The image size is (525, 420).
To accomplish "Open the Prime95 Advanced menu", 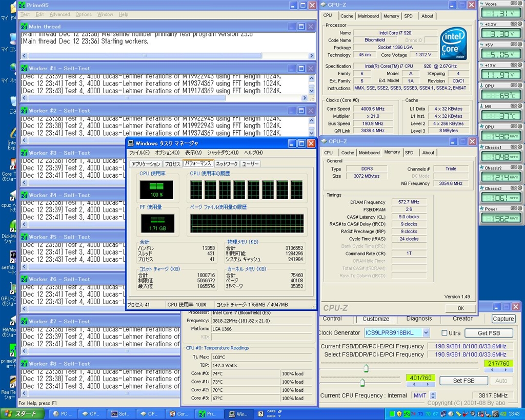I will click(x=59, y=14).
